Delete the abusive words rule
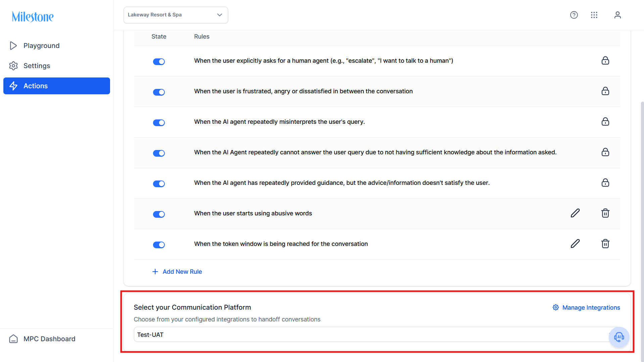The height and width of the screenshot is (362, 644). click(x=605, y=213)
